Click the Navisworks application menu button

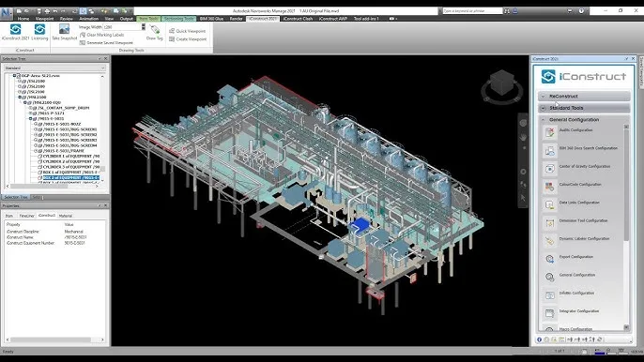7,13
